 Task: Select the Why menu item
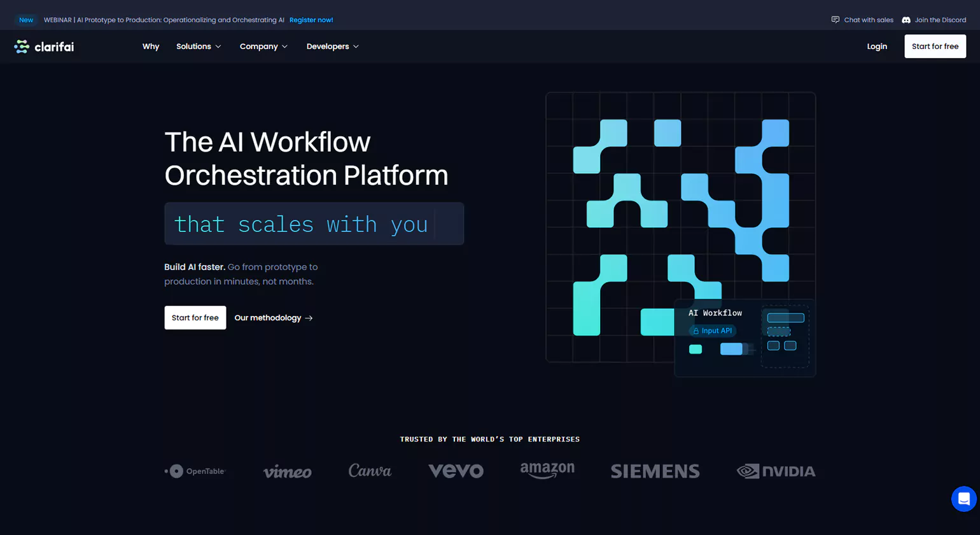tap(151, 46)
